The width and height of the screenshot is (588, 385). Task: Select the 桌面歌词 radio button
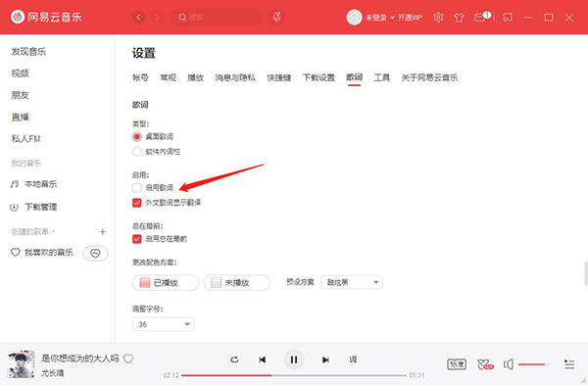137,137
